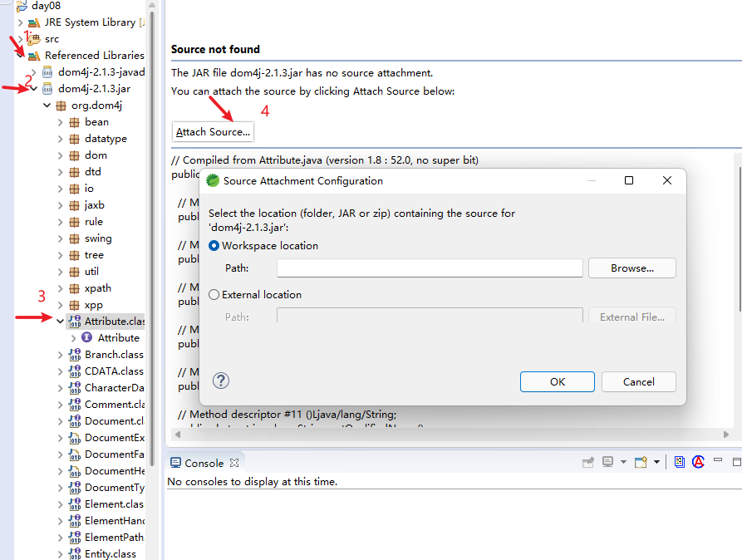Click the Attribute.class file icon

coord(75,322)
